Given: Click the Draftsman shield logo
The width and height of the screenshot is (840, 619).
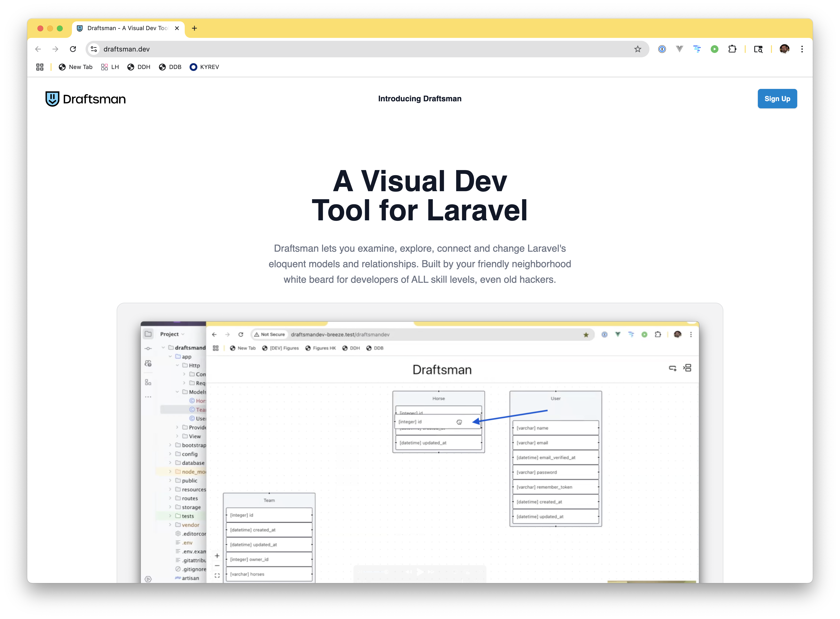Looking at the screenshot, I should pyautogui.click(x=52, y=99).
